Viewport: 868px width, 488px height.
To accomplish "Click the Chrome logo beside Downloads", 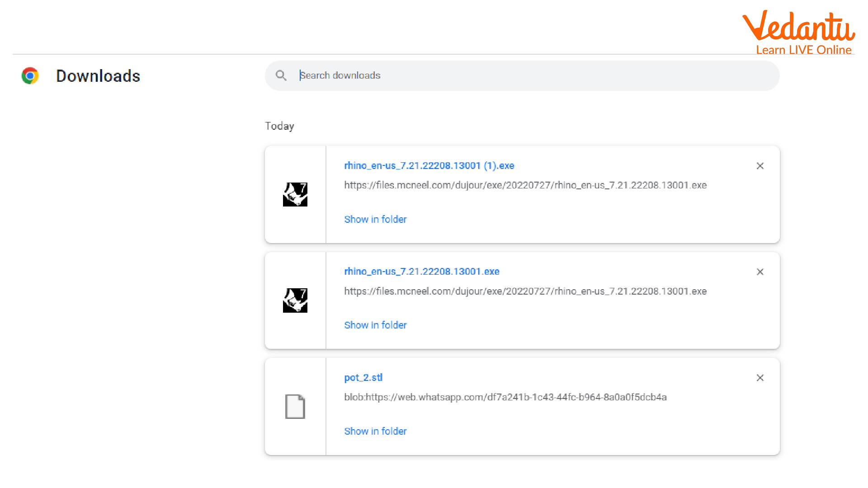I will (x=30, y=76).
